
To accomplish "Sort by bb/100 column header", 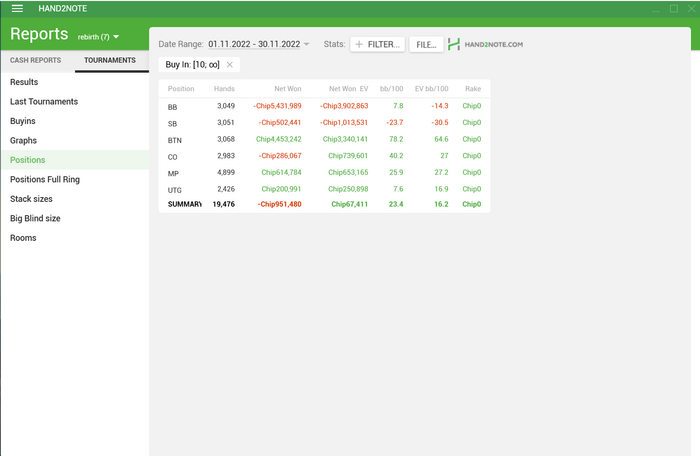I will (x=392, y=89).
